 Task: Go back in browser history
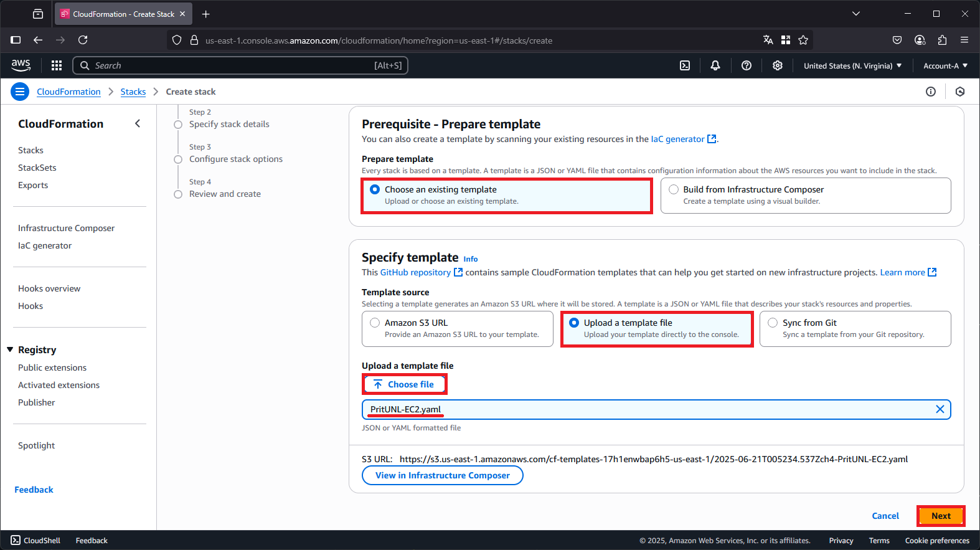(x=38, y=40)
